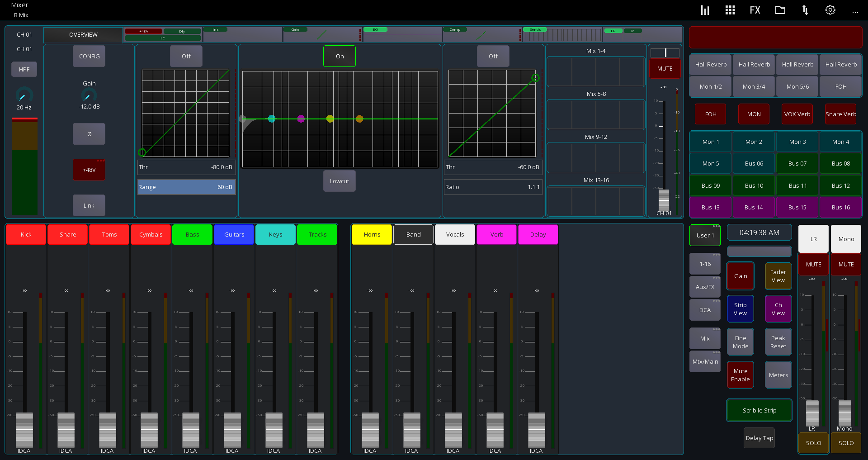Click the HPF frequency knob at 20 Hz

pos(24,95)
